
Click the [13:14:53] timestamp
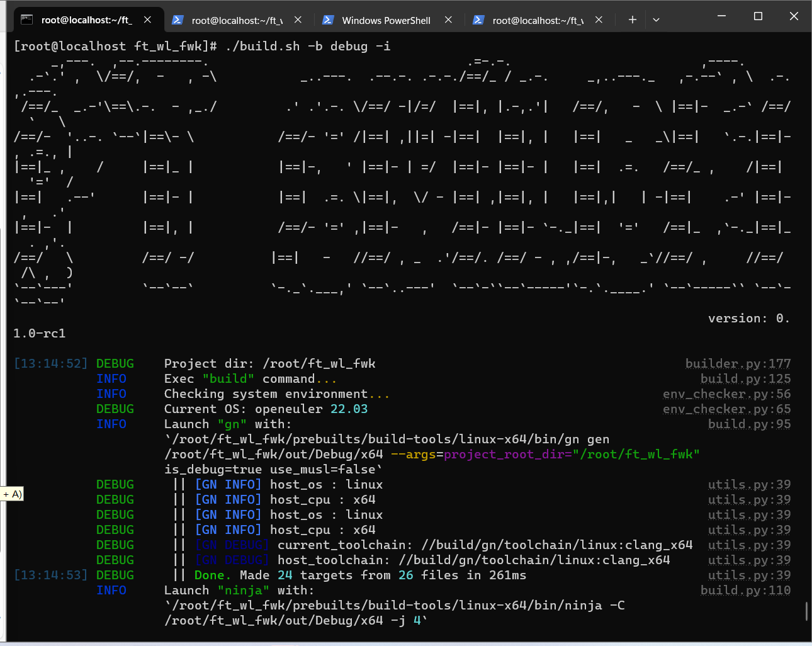coord(51,575)
